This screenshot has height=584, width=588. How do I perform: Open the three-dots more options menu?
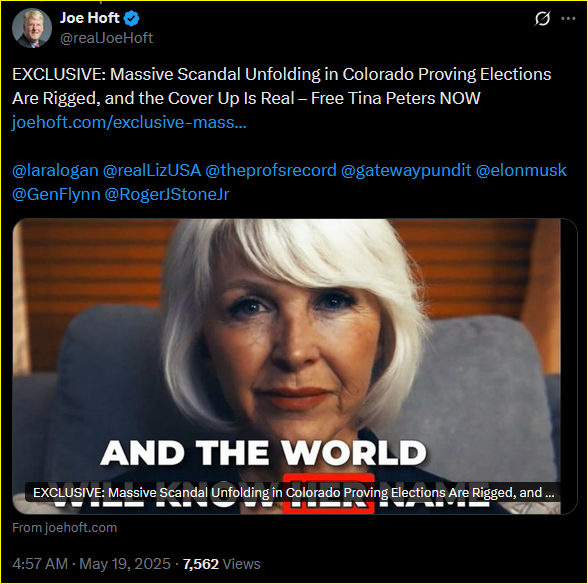(568, 18)
